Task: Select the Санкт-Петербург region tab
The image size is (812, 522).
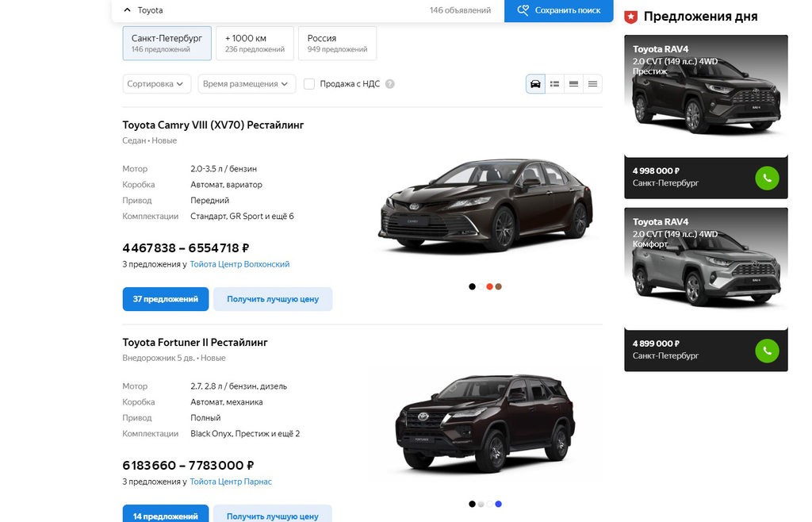Action: (x=167, y=43)
